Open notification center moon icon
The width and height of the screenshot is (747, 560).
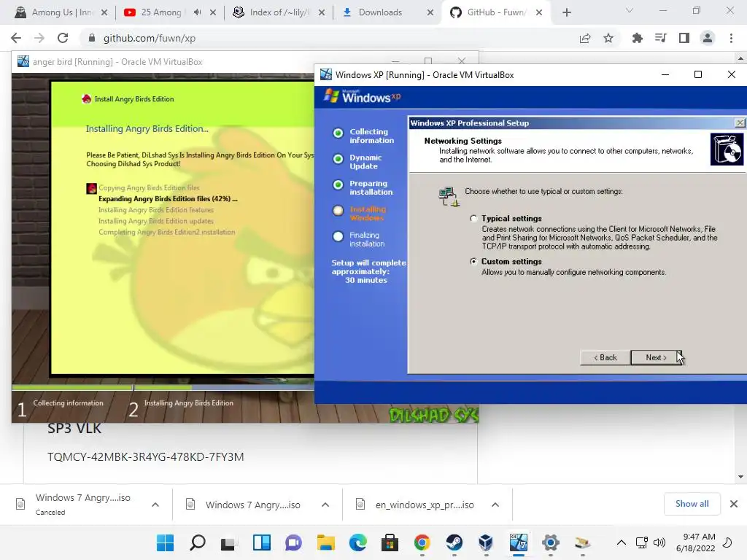(727, 542)
